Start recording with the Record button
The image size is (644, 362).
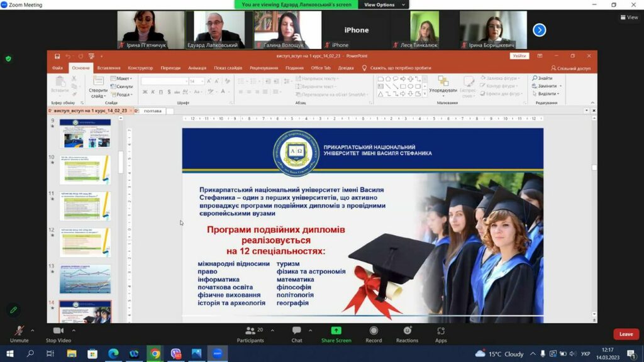374,332
